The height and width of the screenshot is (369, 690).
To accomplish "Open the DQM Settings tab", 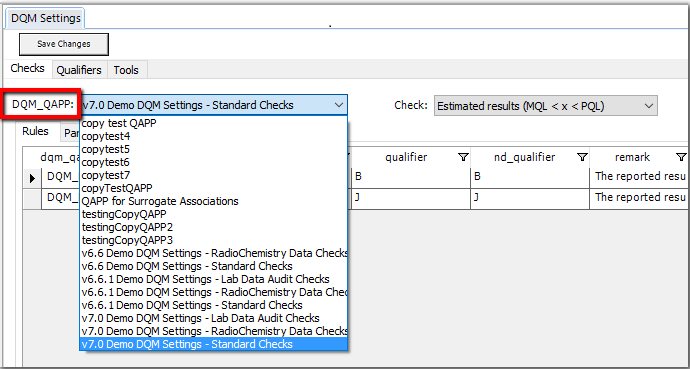I will coord(46,18).
